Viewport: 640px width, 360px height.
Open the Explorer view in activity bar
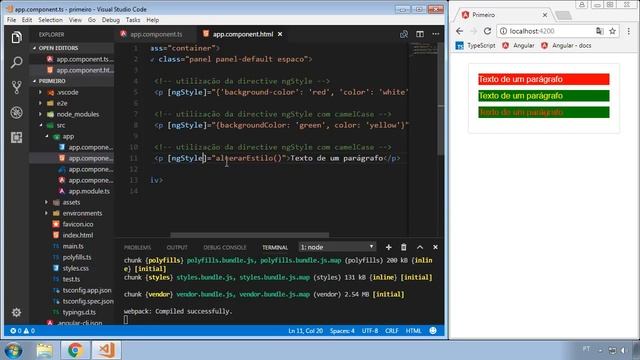[x=16, y=37]
